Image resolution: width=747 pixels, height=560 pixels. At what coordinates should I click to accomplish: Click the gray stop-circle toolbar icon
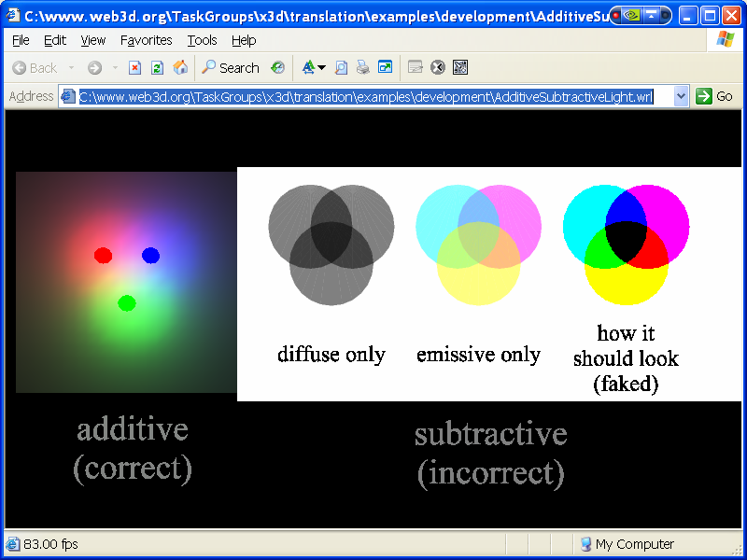click(437, 67)
